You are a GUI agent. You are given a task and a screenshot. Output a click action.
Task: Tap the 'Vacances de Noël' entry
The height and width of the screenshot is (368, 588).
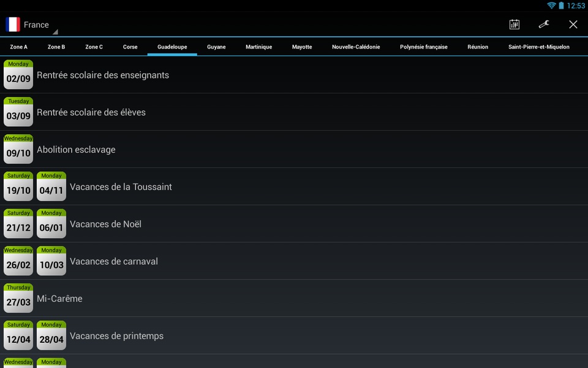[x=294, y=223]
